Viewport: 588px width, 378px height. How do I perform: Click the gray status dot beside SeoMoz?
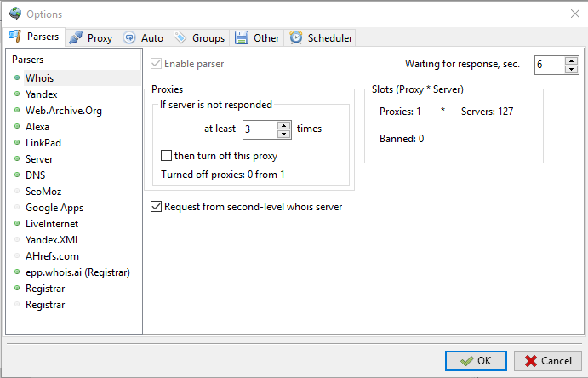(17, 191)
